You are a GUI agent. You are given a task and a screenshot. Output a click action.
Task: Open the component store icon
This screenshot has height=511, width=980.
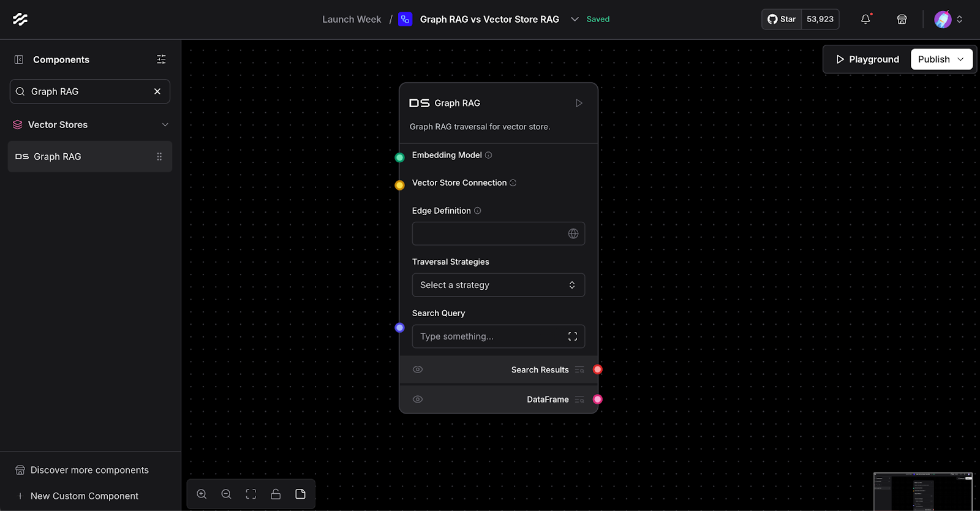(902, 19)
